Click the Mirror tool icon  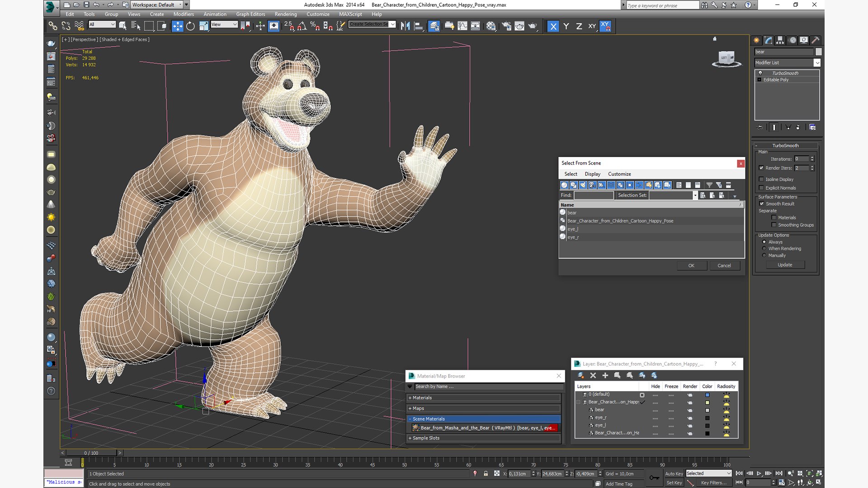[x=405, y=26]
